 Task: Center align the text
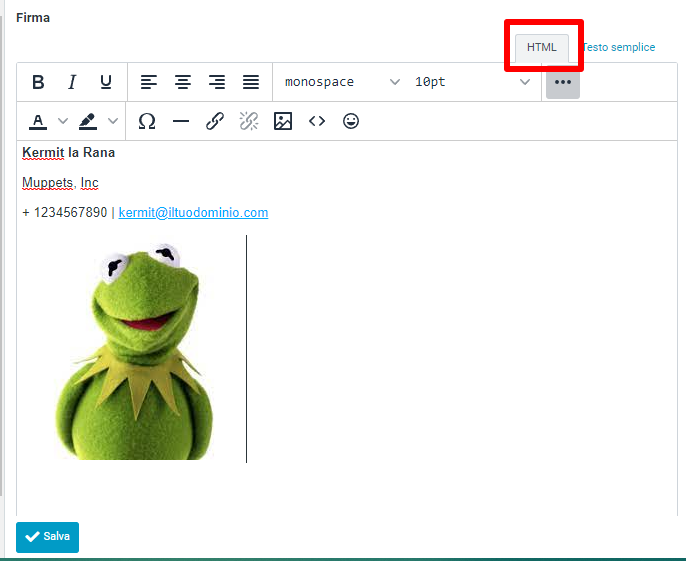pyautogui.click(x=183, y=82)
